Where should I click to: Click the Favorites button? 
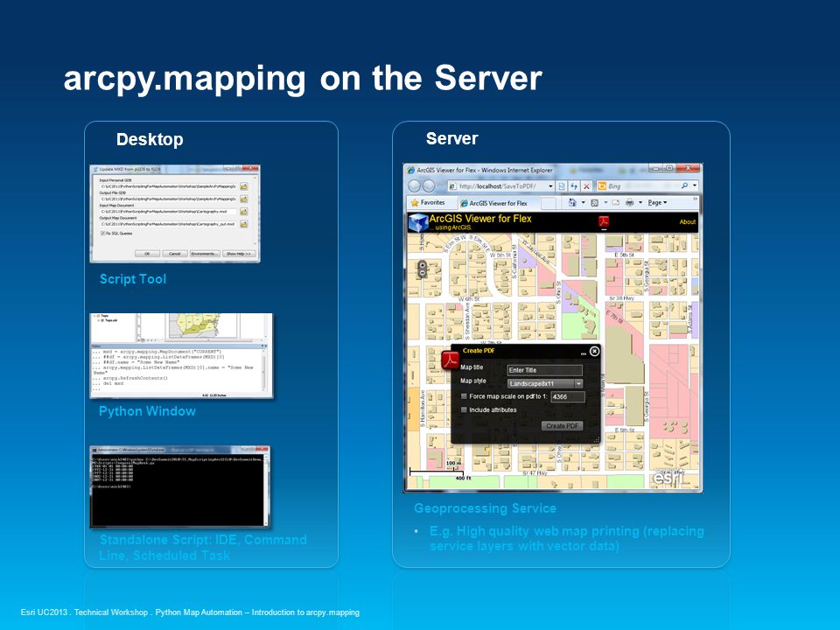(x=428, y=202)
